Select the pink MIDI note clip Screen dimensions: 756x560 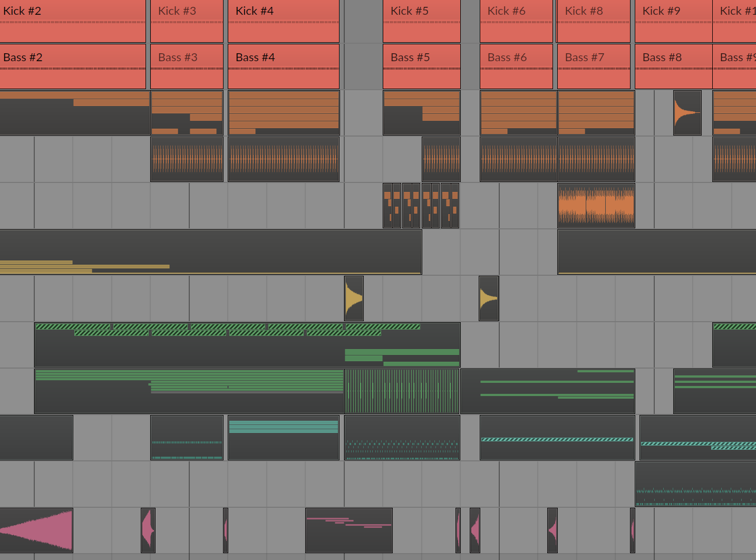[349, 530]
